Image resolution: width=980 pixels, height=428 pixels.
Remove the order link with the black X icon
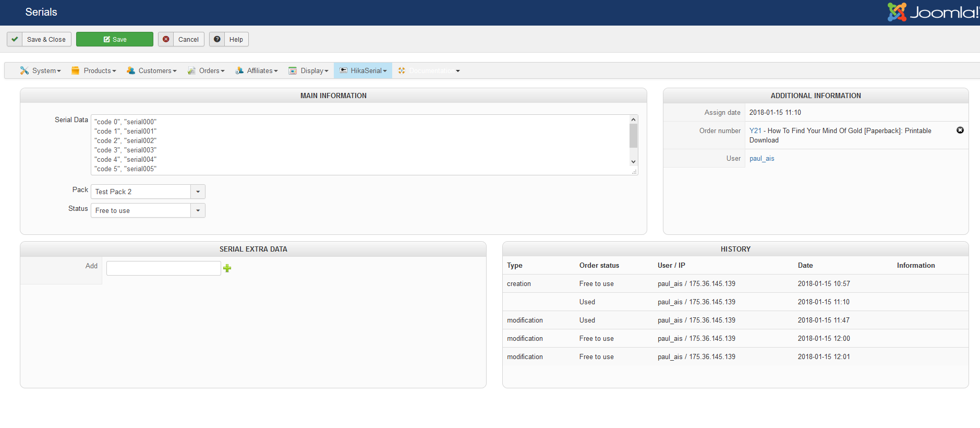[x=960, y=130]
